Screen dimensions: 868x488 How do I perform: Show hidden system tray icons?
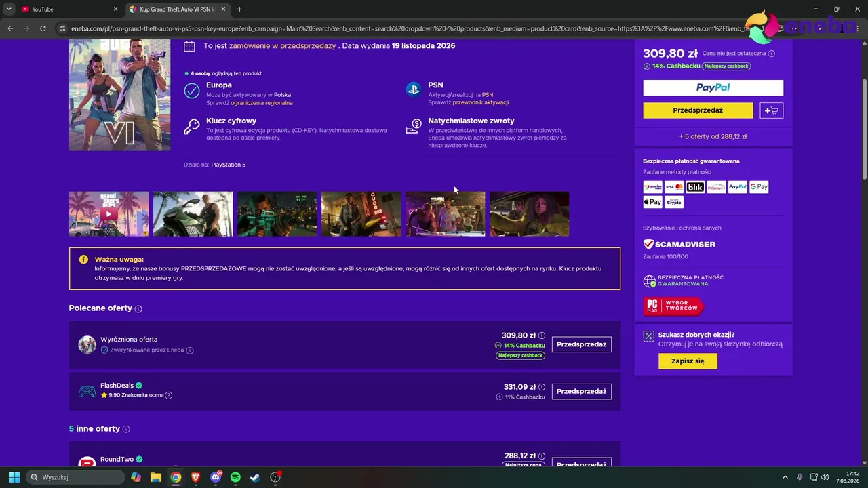(785, 477)
